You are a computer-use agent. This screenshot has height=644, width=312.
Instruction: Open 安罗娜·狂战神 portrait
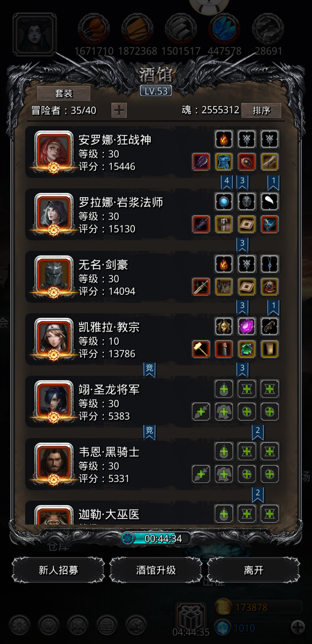tap(54, 151)
